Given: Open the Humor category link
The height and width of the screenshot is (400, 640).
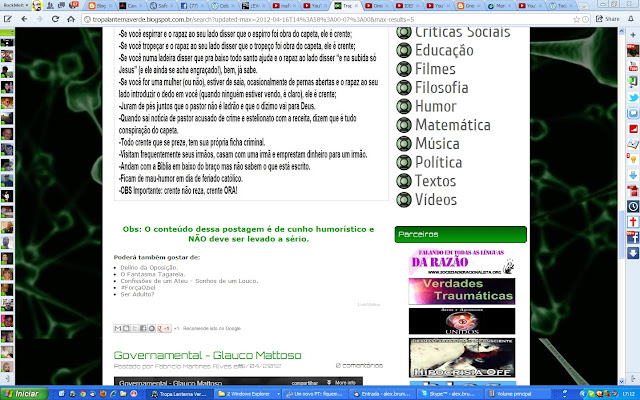Looking at the screenshot, I should pos(436,106).
